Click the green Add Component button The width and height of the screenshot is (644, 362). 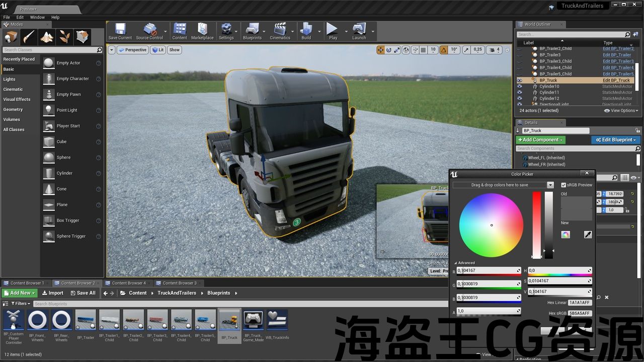click(540, 140)
